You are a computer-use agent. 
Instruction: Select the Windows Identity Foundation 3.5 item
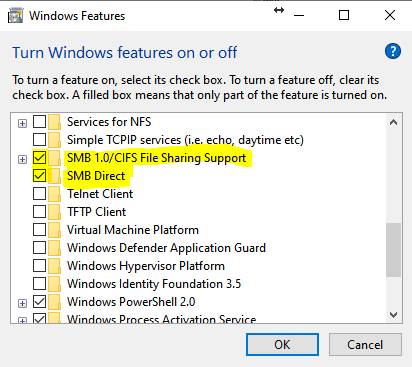(x=154, y=284)
